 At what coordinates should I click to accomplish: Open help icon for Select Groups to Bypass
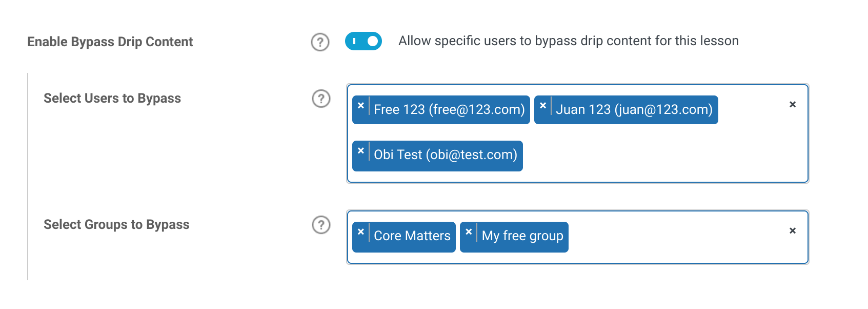pos(321,225)
